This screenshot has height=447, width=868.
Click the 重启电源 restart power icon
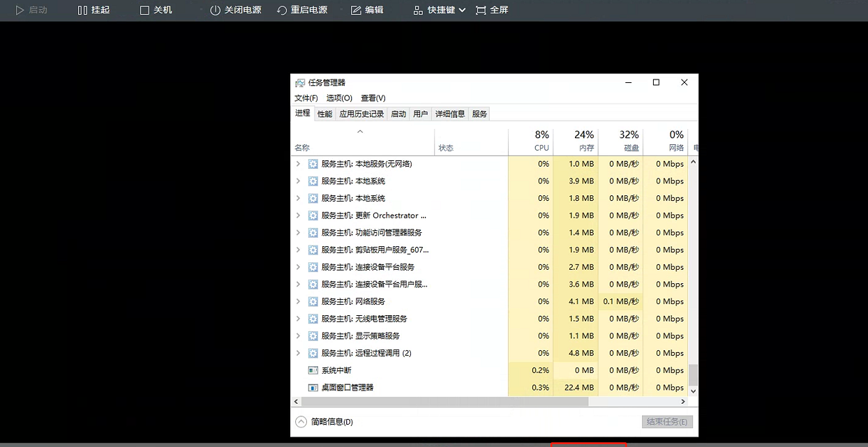[x=282, y=10]
